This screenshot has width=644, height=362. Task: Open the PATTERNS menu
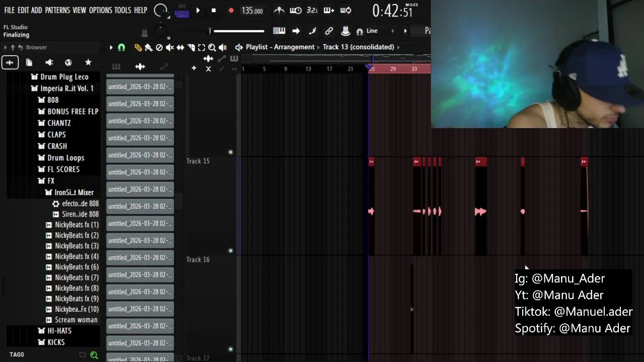tap(57, 10)
